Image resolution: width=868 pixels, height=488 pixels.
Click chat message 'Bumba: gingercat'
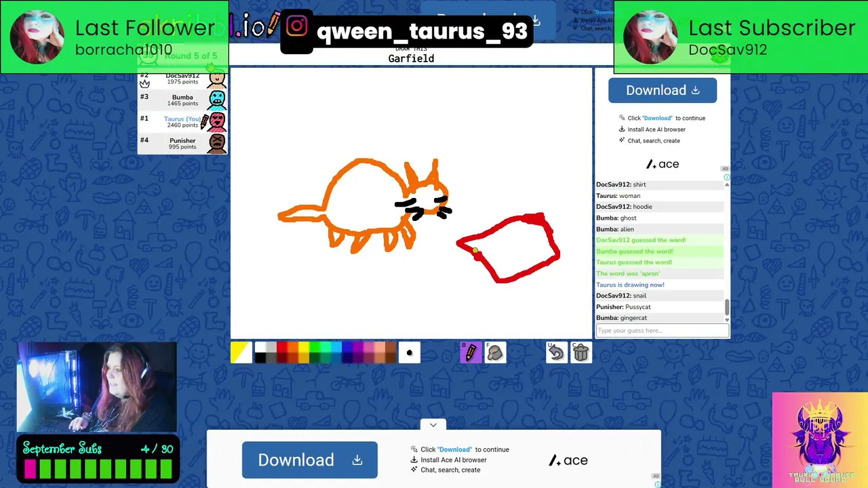point(621,318)
